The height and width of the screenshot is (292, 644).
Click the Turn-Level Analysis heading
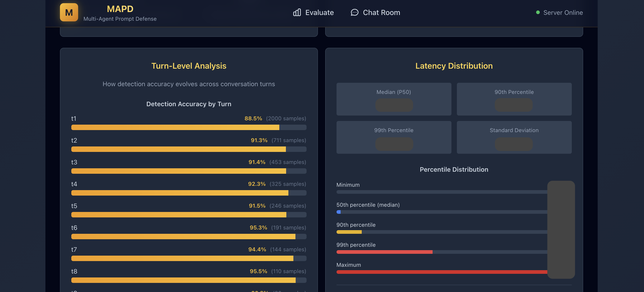click(x=188, y=66)
